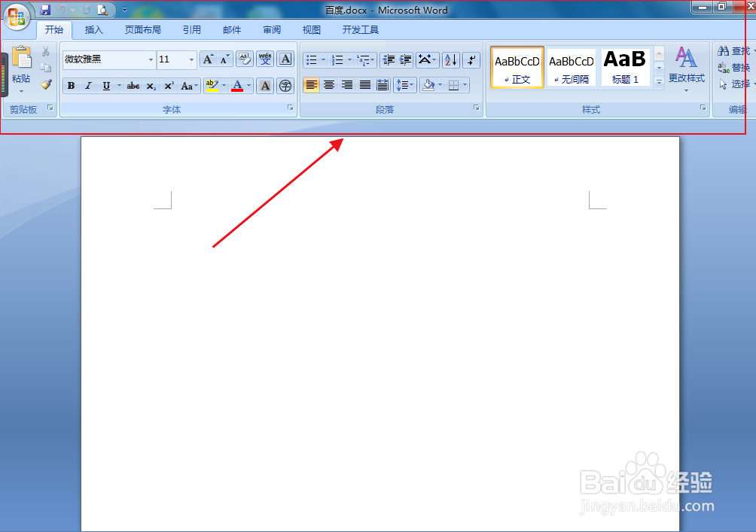The height and width of the screenshot is (532, 756).
Task: Switch to 审阅 tab
Action: click(271, 30)
